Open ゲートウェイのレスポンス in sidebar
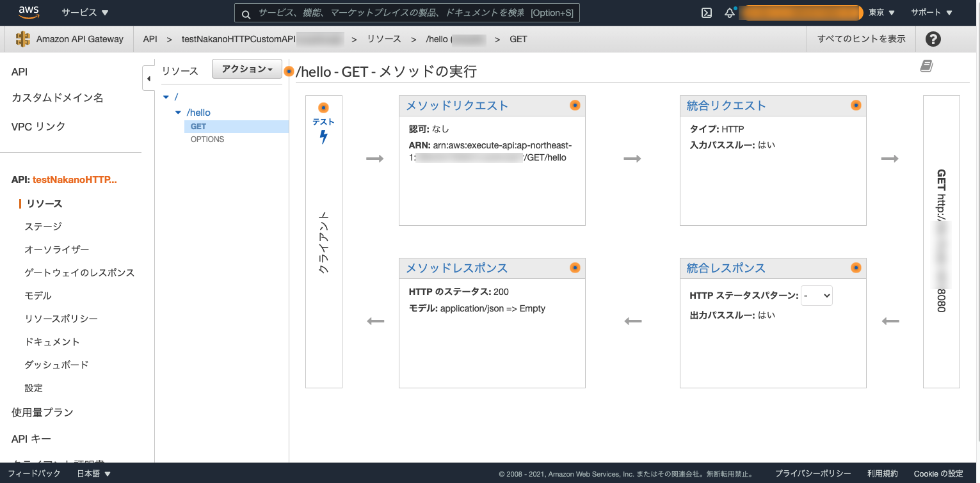The width and height of the screenshot is (980, 483). pyautogui.click(x=79, y=273)
